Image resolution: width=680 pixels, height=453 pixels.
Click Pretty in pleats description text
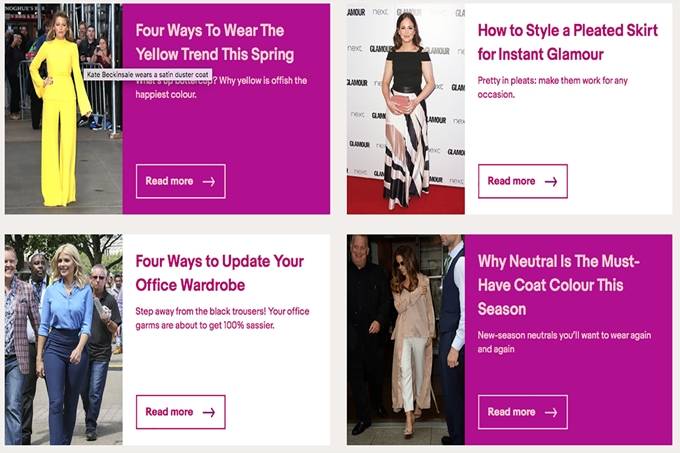click(552, 87)
